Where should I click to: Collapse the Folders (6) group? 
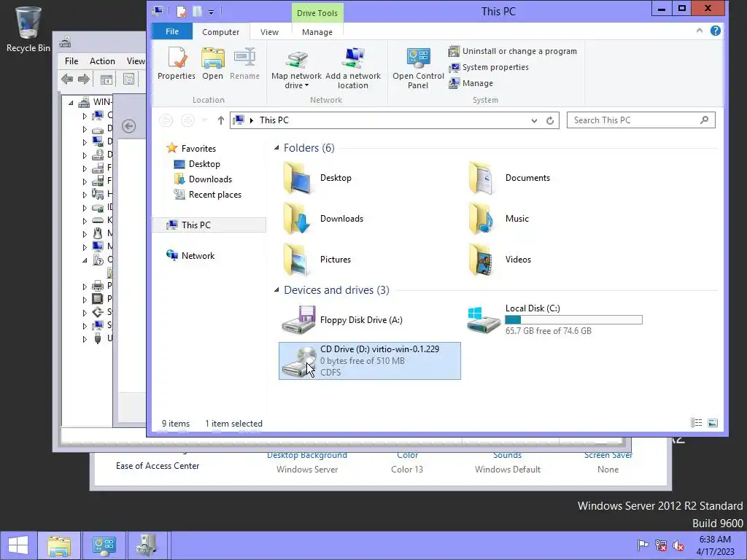coord(276,147)
